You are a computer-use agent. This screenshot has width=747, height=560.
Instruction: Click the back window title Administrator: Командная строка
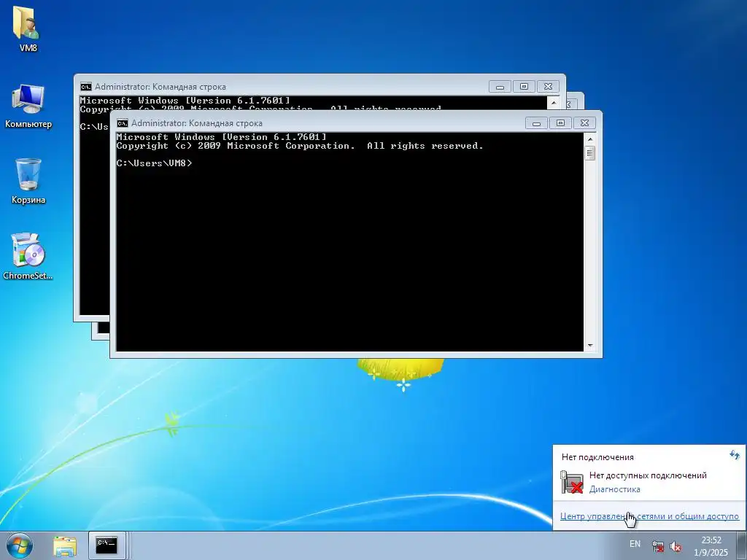point(160,87)
